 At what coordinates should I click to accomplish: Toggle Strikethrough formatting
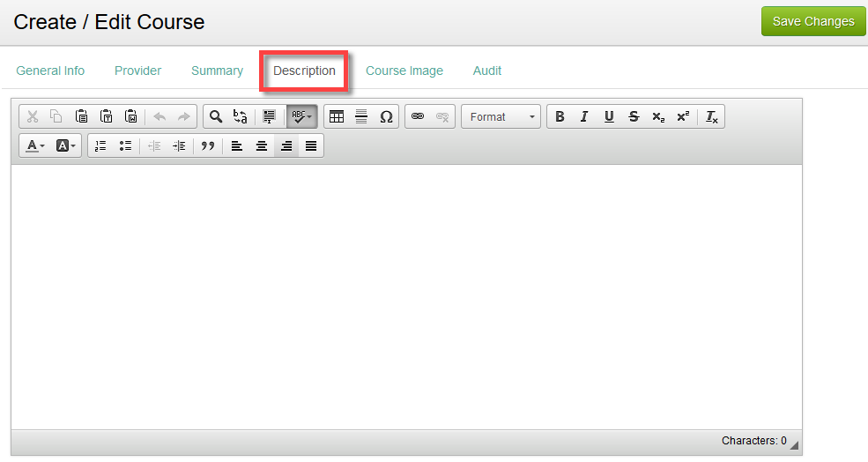coord(634,117)
